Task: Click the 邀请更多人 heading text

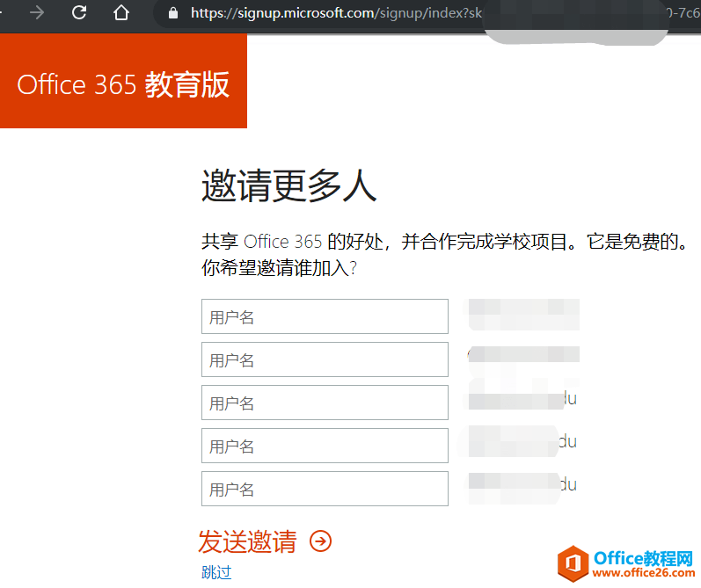Action: point(288,185)
